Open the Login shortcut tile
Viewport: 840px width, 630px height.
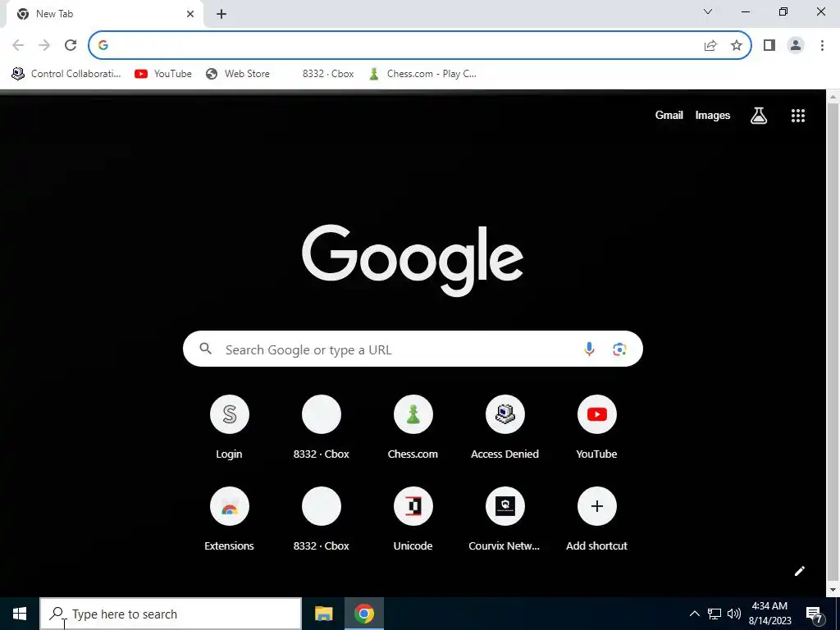[230, 428]
